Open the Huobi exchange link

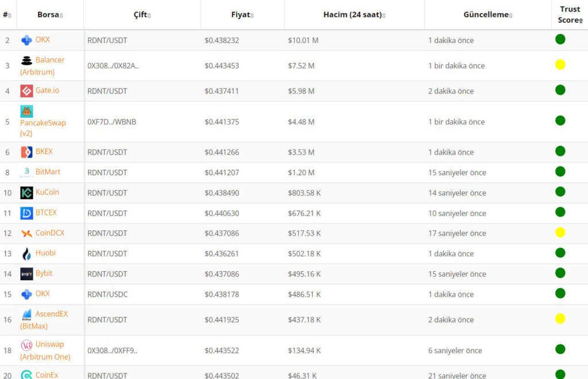[x=45, y=253]
